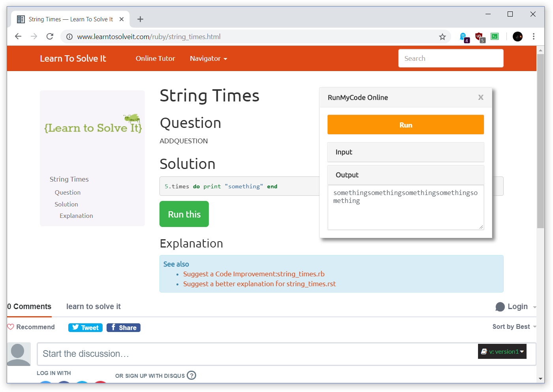View site information icon in address bar
The width and height of the screenshot is (553, 392).
pos(69,37)
